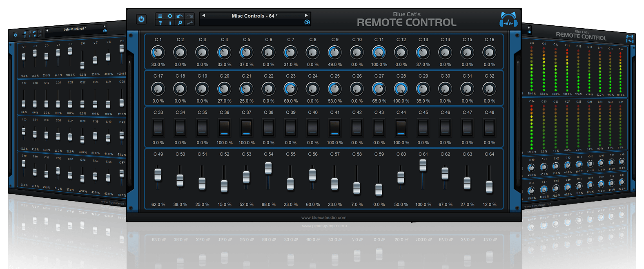This screenshot has height=269, width=644.
Task: Click the C 54 fader handle
Action: pos(268,168)
